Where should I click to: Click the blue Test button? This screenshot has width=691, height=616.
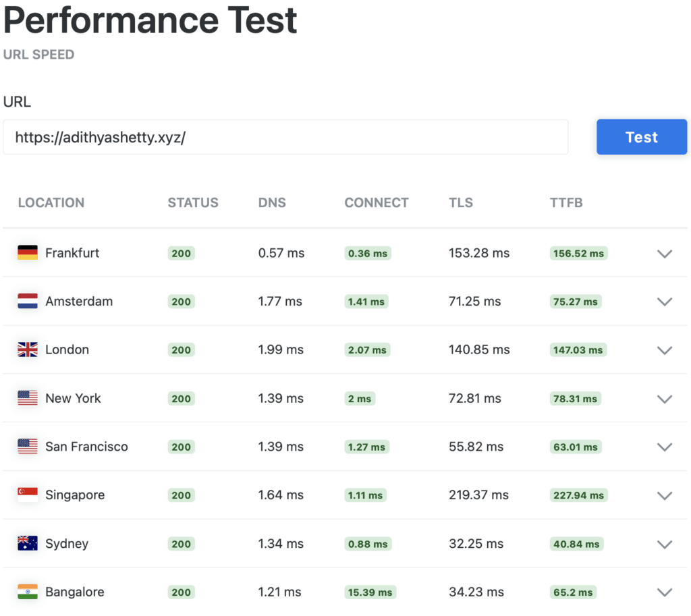tap(641, 137)
